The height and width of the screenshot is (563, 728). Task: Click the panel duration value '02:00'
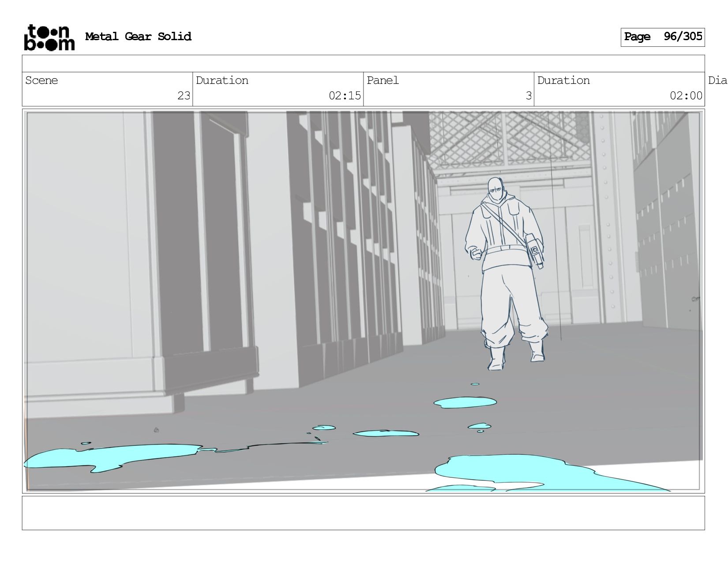[x=686, y=96]
